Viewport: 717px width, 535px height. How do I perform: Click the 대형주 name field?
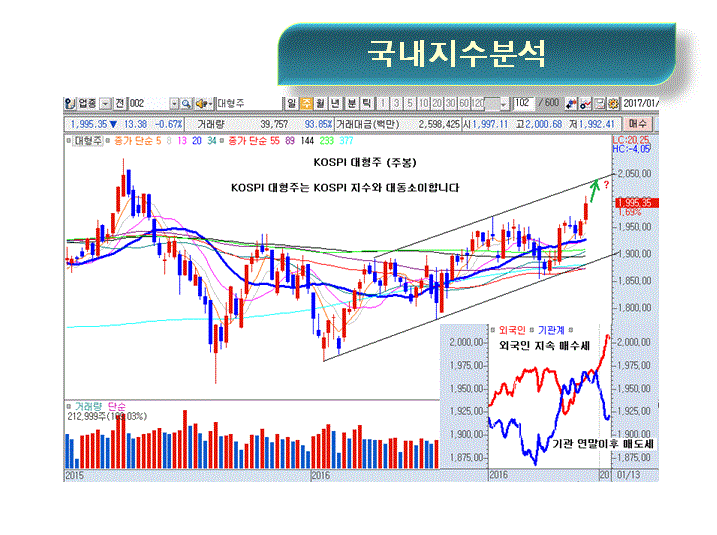pyautogui.click(x=248, y=104)
